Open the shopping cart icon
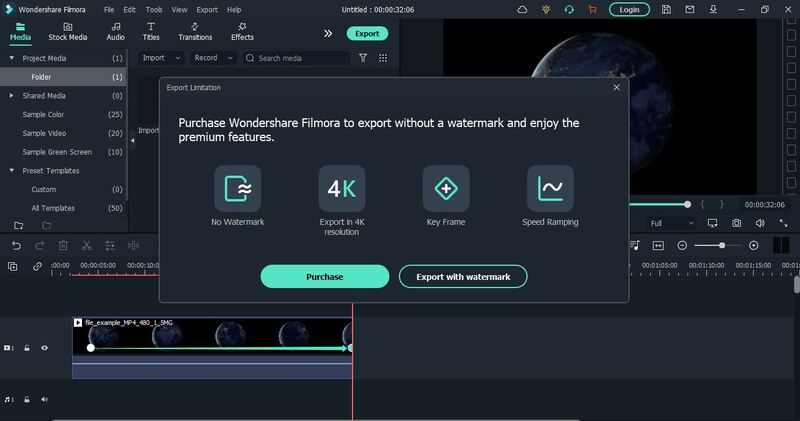 pyautogui.click(x=592, y=9)
